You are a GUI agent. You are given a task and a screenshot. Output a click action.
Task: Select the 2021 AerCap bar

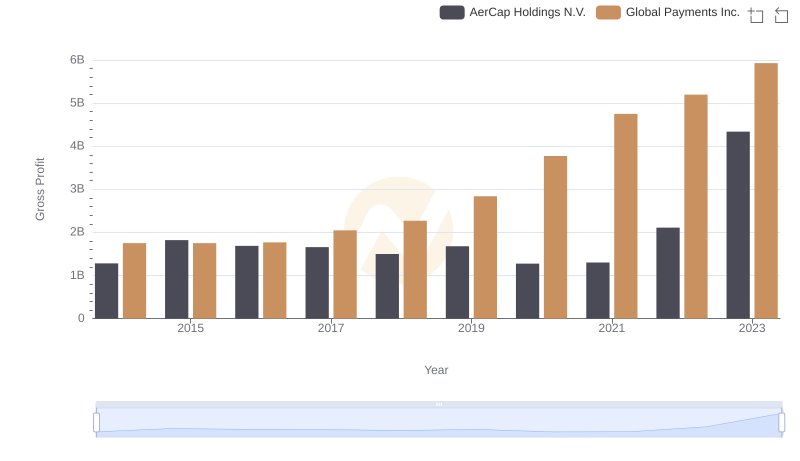[x=597, y=290]
